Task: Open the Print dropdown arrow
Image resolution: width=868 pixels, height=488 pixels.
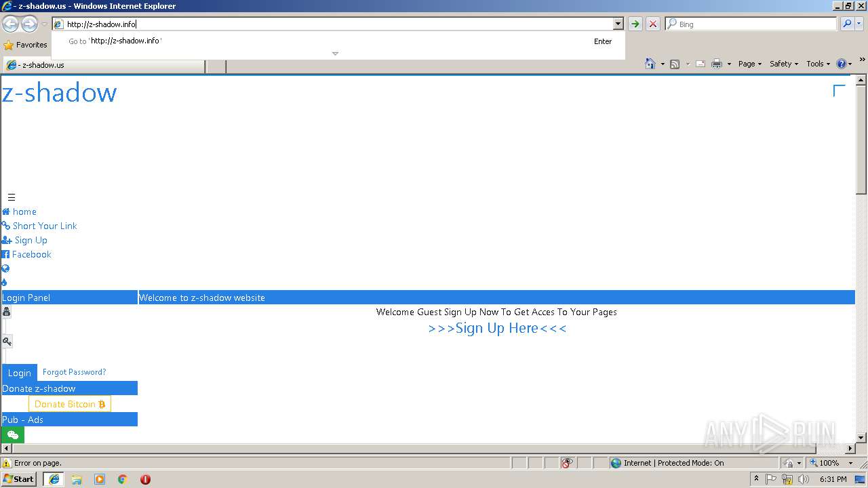Action: coord(729,64)
